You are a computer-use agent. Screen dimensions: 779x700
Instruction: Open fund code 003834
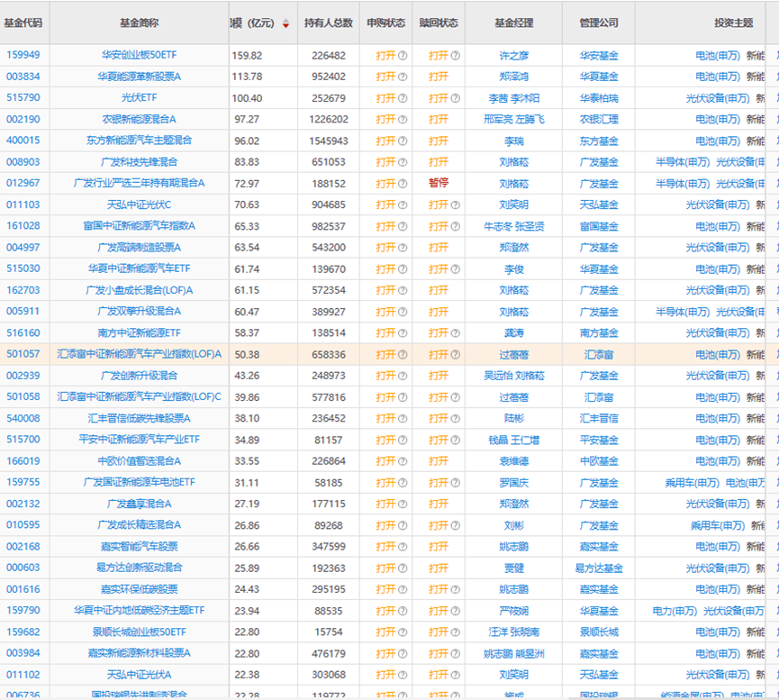point(23,77)
